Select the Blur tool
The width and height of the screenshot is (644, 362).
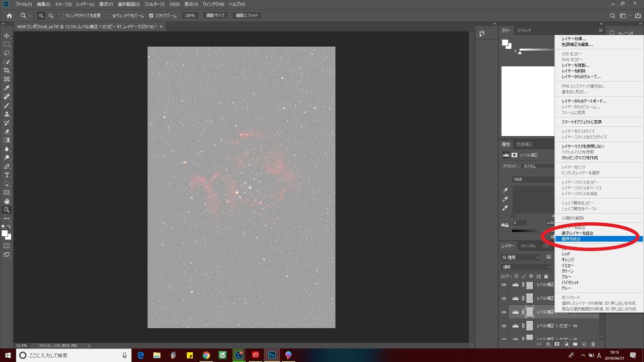point(7,149)
